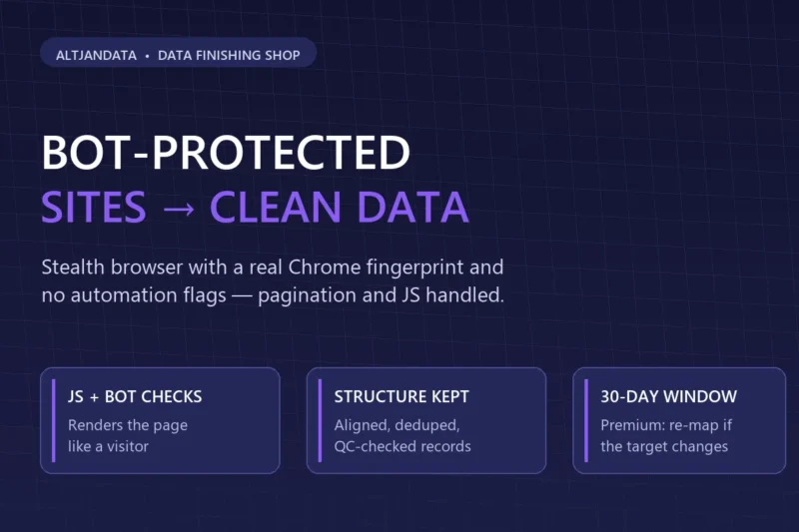Select the purple accent bar on 30-DAY WINDOW card

pos(586,420)
